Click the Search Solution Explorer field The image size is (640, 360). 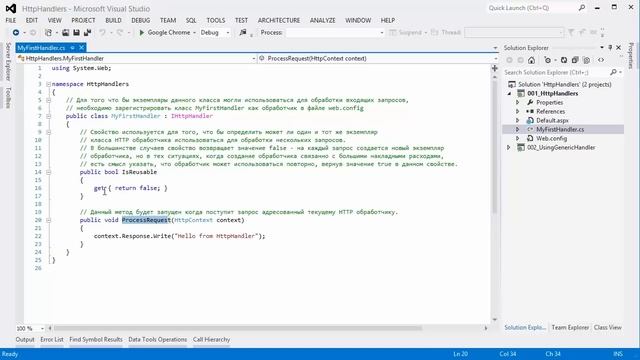pos(556,72)
